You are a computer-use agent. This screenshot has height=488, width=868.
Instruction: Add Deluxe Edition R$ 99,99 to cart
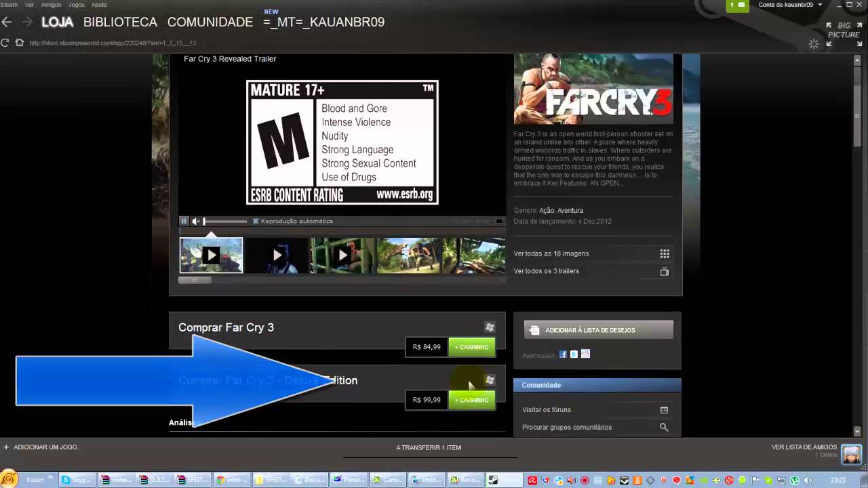(472, 400)
